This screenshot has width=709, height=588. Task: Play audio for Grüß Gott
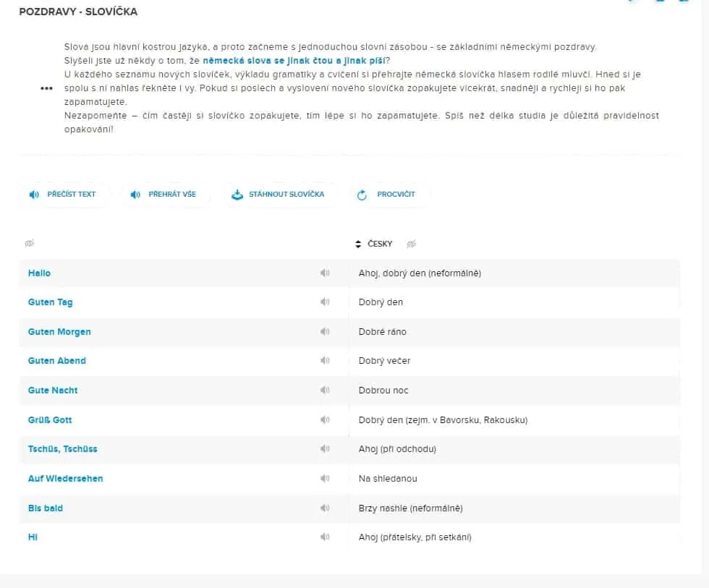click(325, 420)
